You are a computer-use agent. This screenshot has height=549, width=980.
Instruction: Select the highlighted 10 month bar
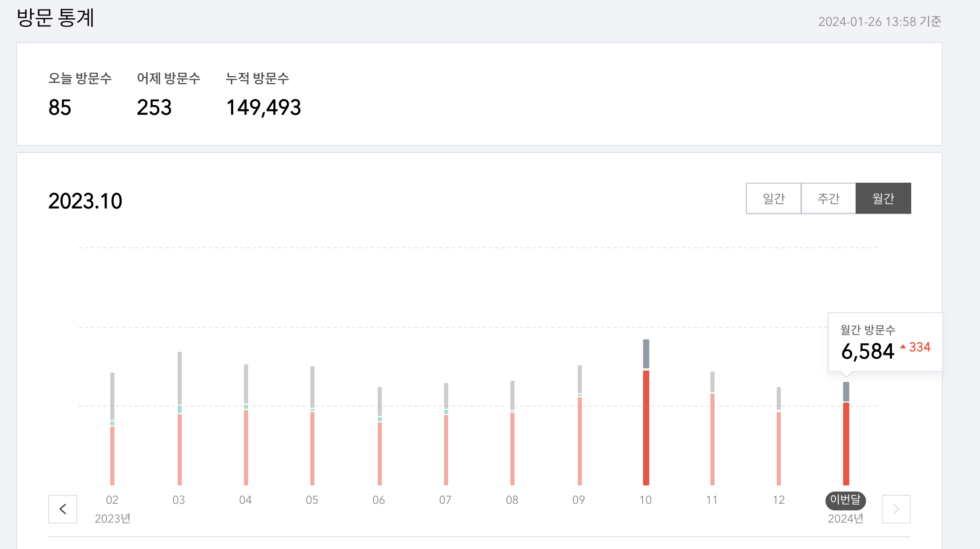[646, 412]
